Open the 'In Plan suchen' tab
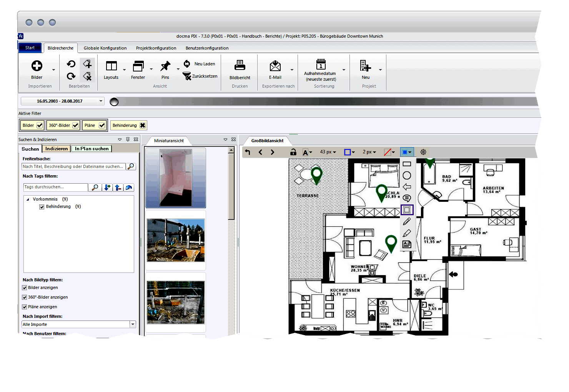 point(92,149)
